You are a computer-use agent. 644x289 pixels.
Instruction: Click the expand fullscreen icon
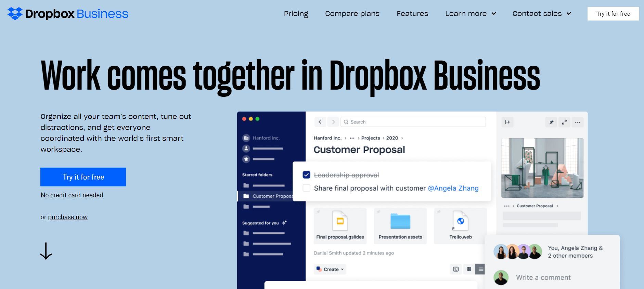point(564,122)
